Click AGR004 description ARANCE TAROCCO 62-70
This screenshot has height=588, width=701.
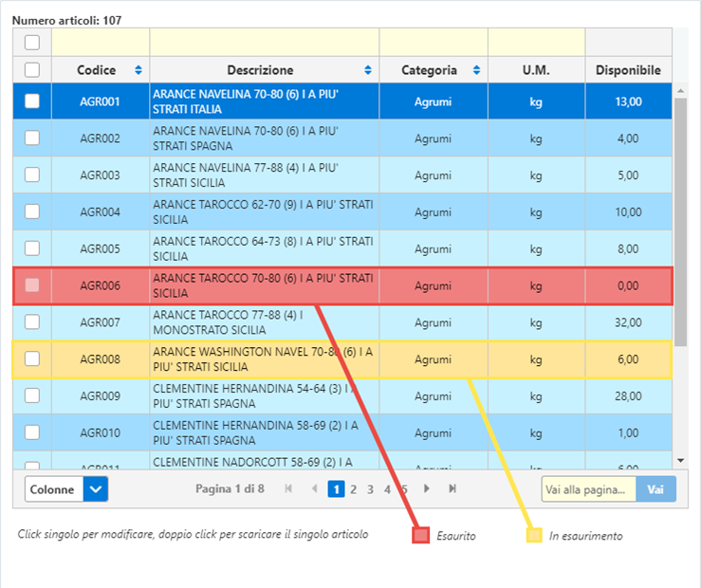(263, 211)
